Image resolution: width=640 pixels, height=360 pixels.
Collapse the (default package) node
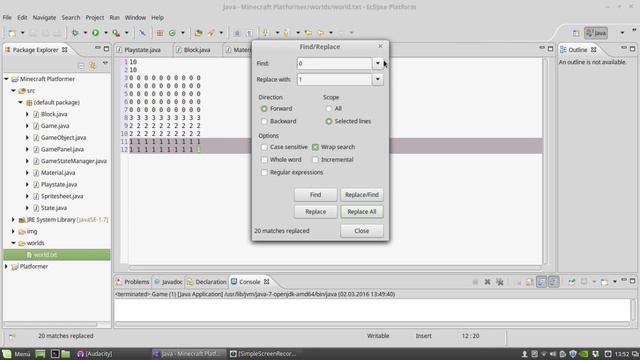point(20,102)
